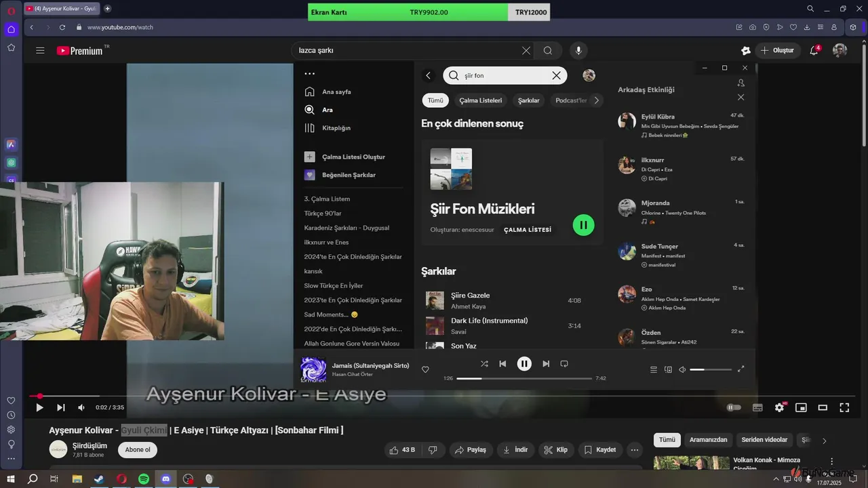Close the Arkadaş Etkinliği panel
The image size is (868, 488).
[x=741, y=98]
